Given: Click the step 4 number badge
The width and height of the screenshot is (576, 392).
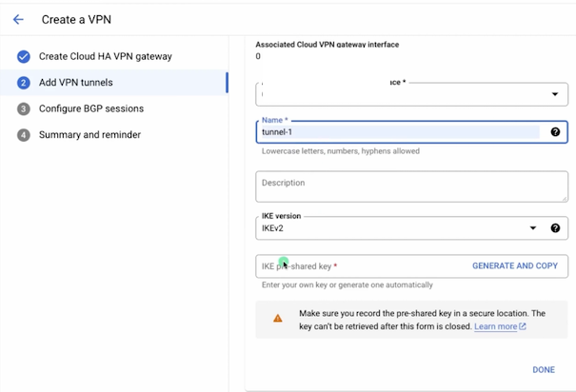Looking at the screenshot, I should click(24, 135).
